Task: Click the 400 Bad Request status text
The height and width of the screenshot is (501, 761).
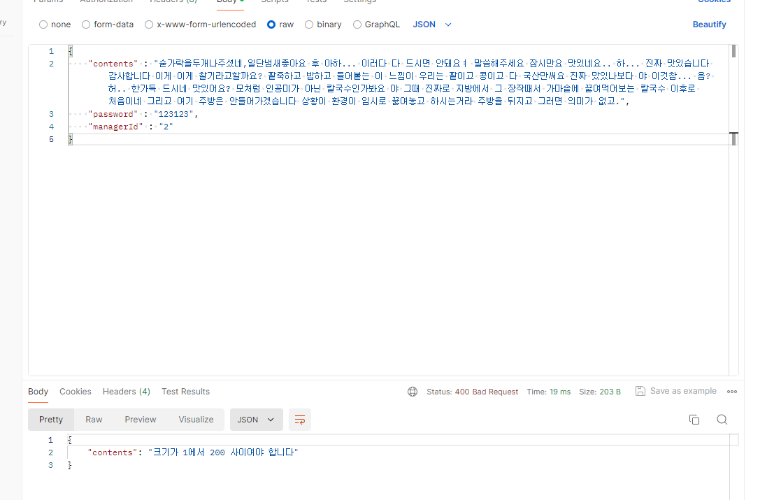Action: [x=486, y=392]
